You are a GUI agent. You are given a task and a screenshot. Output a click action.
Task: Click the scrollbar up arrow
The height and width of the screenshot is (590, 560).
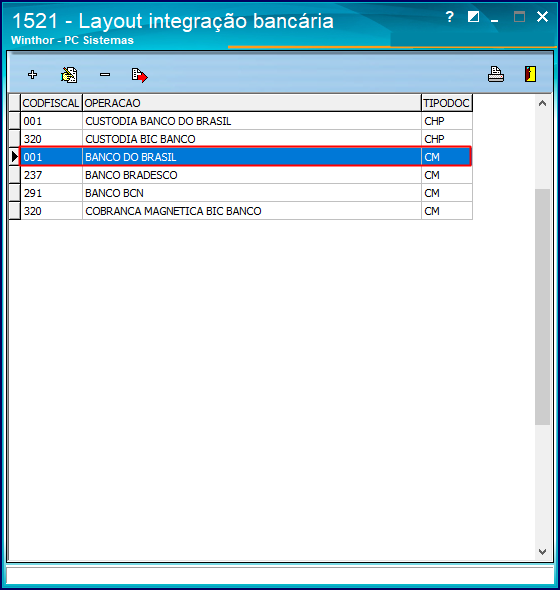pos(542,103)
